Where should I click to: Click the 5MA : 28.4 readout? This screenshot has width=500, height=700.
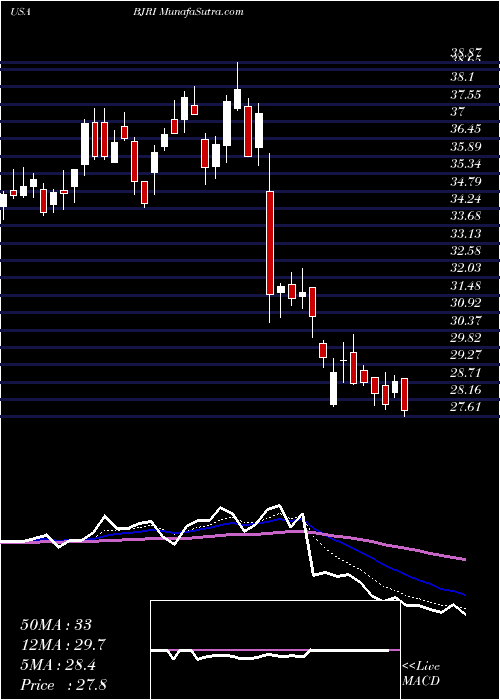59,665
